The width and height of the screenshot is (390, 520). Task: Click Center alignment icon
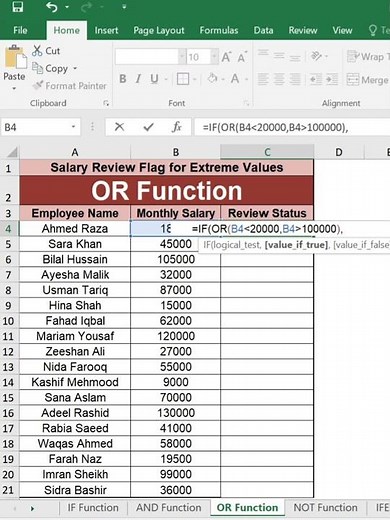click(x=279, y=79)
